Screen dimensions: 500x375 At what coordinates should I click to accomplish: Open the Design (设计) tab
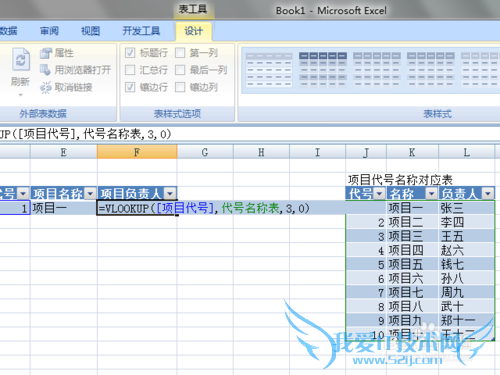[x=194, y=31]
